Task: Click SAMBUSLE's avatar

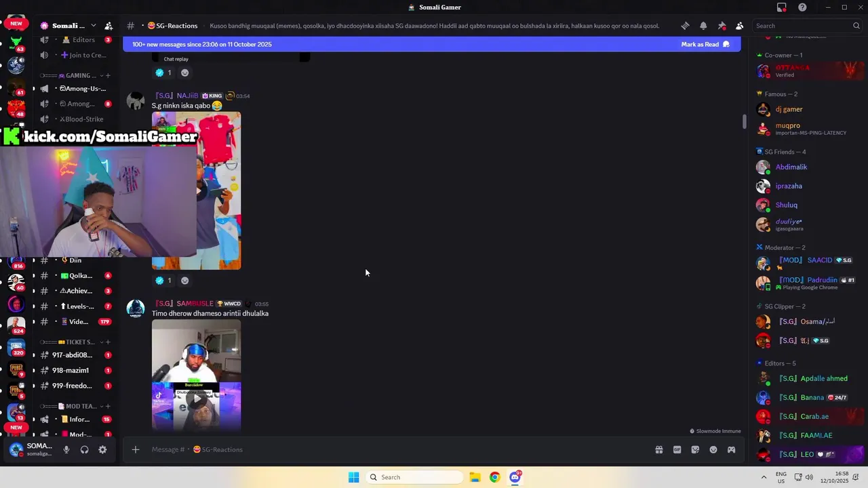Action: [x=136, y=308]
